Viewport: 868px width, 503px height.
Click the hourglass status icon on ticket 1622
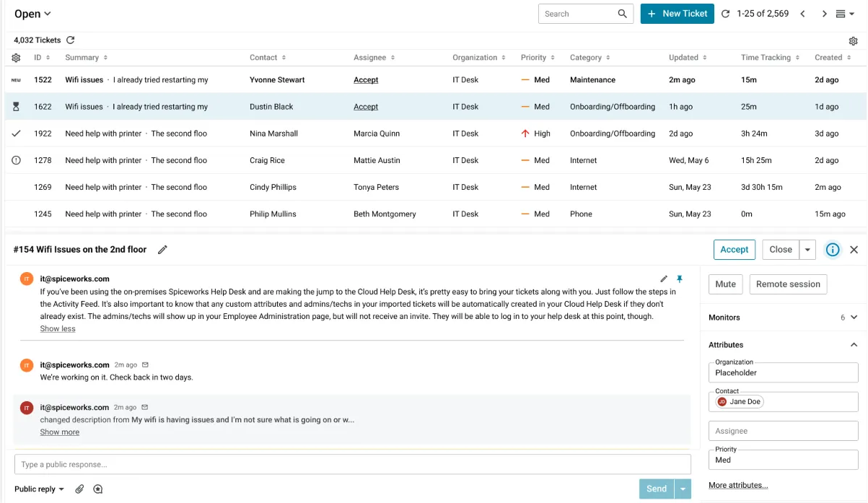16,107
